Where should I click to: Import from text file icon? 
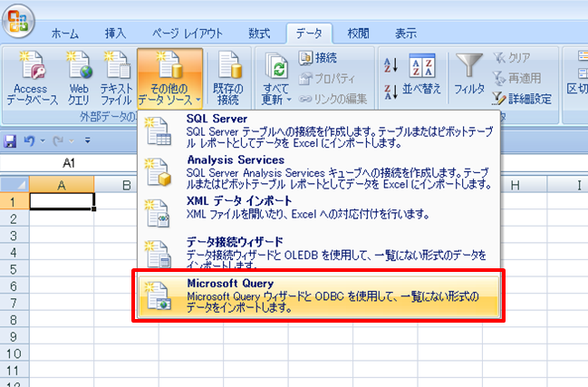pos(116,79)
